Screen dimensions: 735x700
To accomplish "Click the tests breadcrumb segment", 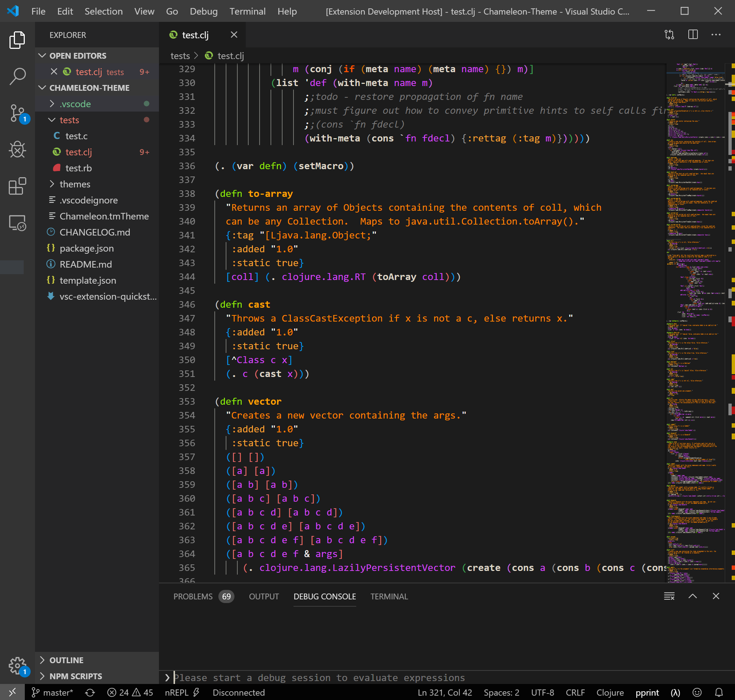I will (180, 55).
